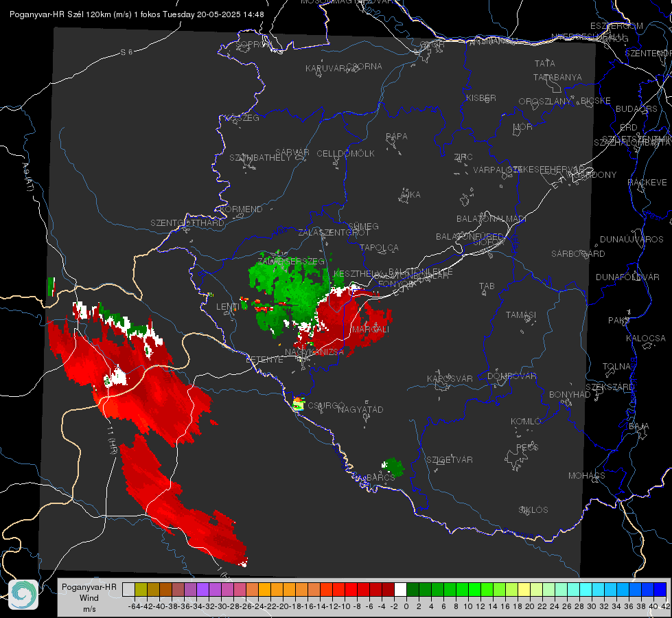Click the TAPOLCA label
This screenshot has width=672, height=618.
pos(379,248)
